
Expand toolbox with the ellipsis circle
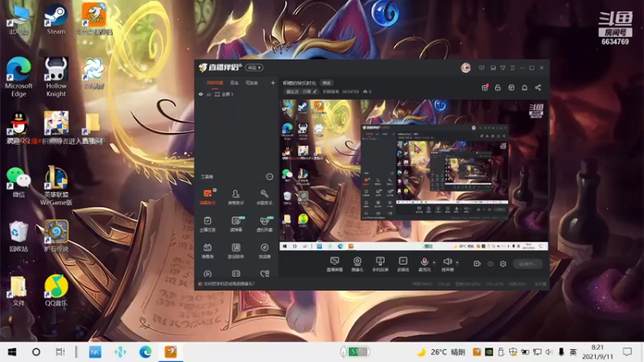click(270, 176)
